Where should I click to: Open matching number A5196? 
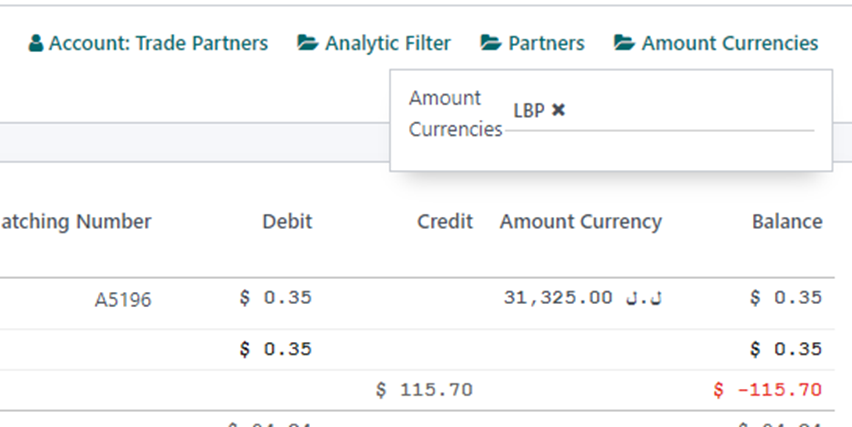(123, 300)
